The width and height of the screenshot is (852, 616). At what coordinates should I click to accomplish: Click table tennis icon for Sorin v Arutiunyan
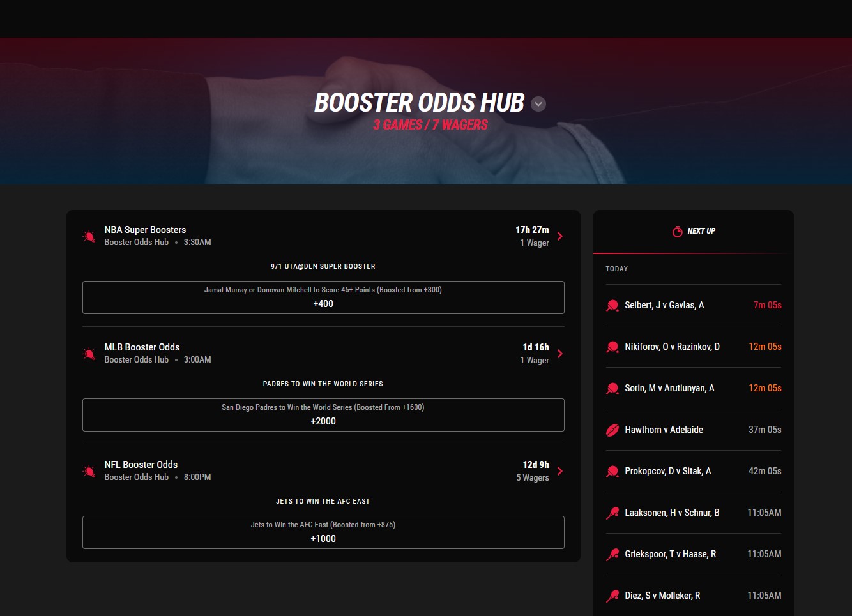pyautogui.click(x=612, y=388)
